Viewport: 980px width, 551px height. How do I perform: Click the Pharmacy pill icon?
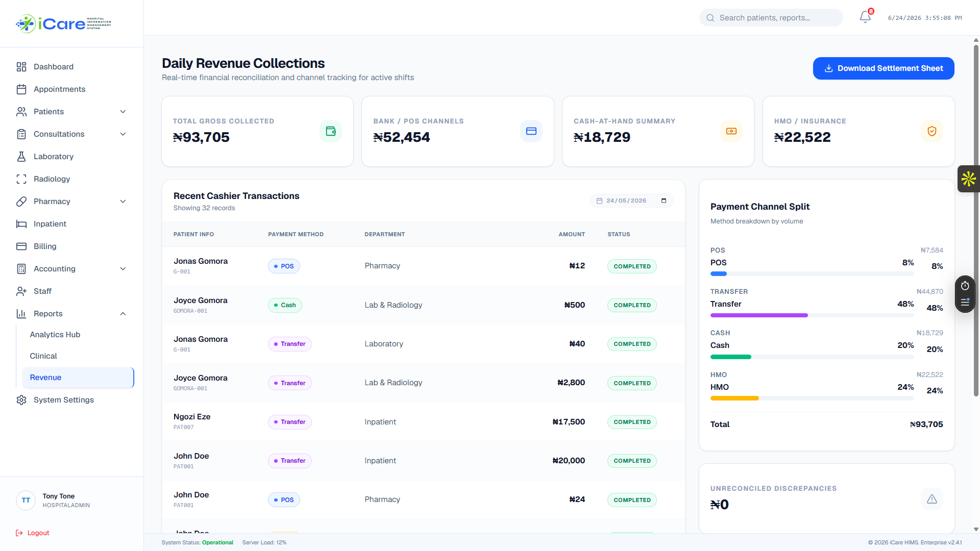tap(21, 202)
